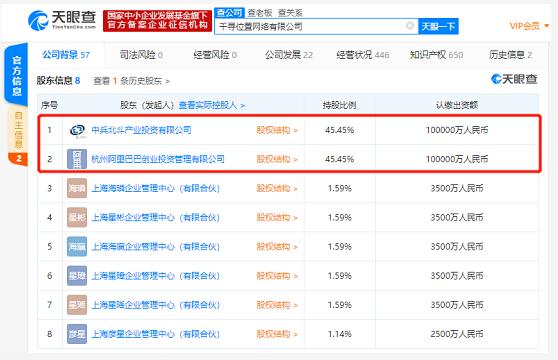The image size is (558, 360).
Task: Open the row 7 上海 企业管理中心 shareholder link
Action: click(156, 305)
